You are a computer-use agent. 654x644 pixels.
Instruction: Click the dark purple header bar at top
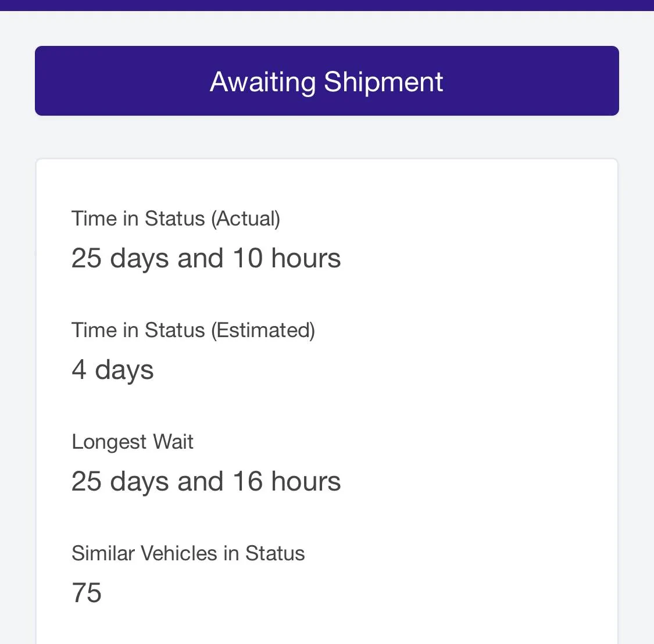tap(327, 5)
